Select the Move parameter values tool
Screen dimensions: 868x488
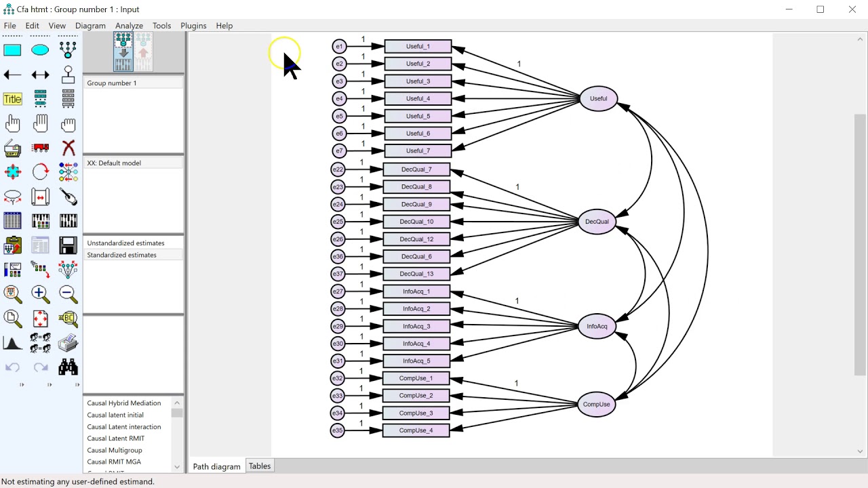[12, 197]
